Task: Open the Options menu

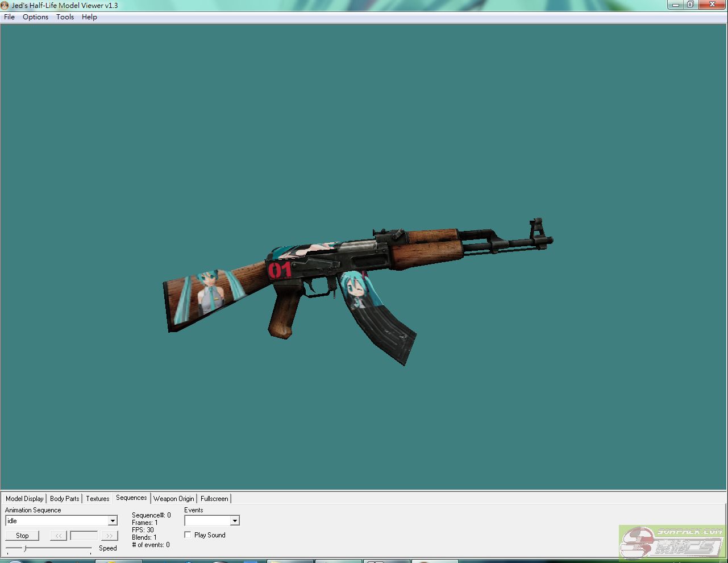Action: coord(35,17)
